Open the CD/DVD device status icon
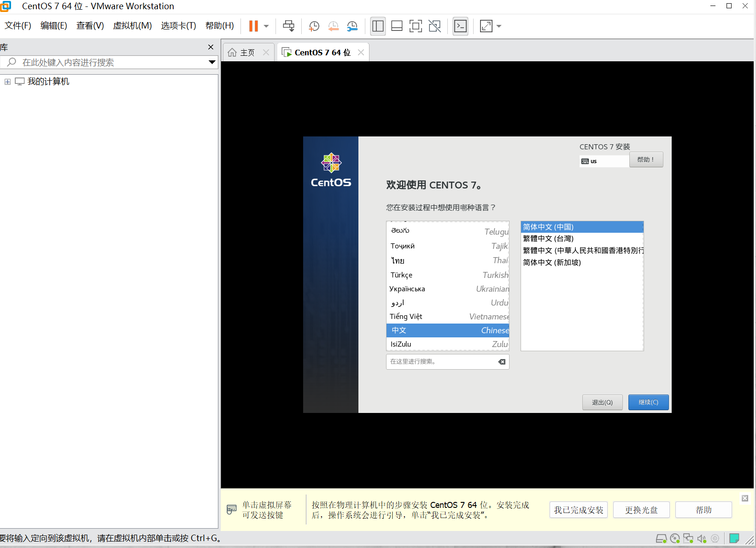The image size is (756, 548). (675, 538)
